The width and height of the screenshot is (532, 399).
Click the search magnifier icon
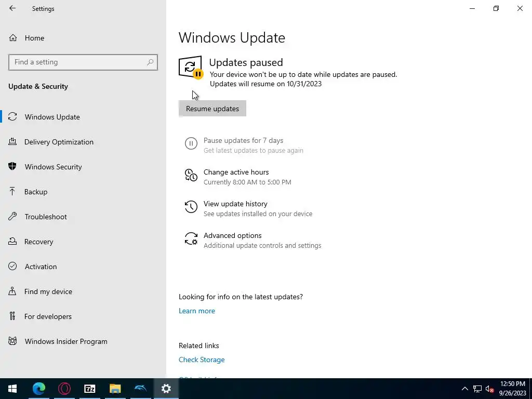[150, 62]
